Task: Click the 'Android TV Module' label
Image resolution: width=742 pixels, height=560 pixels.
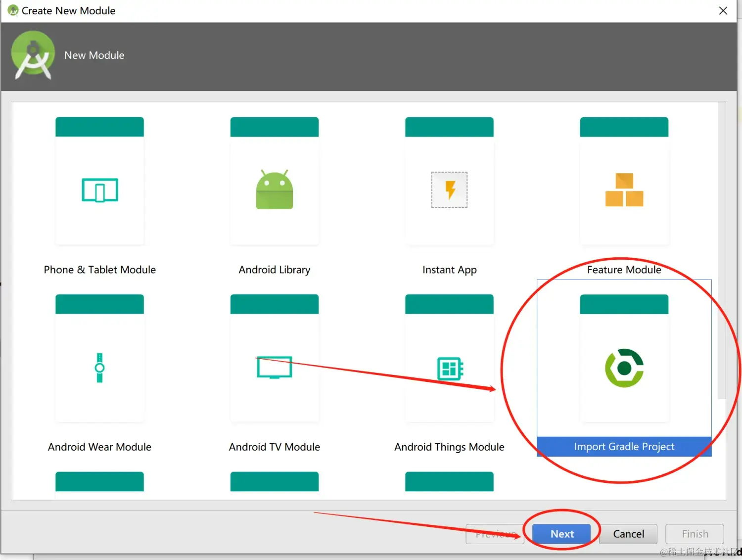Action: [275, 447]
